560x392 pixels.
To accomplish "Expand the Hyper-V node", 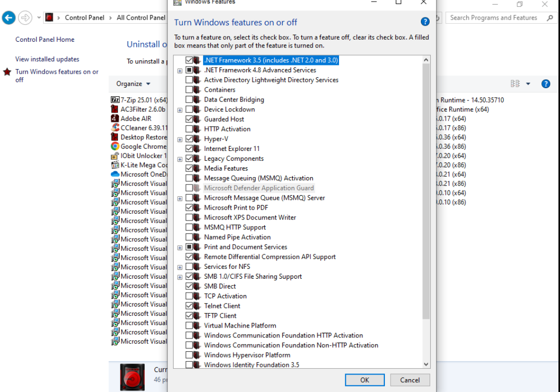I will (180, 140).
